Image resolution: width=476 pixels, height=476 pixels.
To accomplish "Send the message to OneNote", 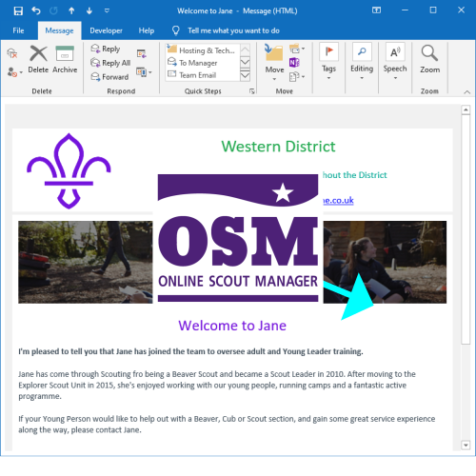I will pos(294,63).
